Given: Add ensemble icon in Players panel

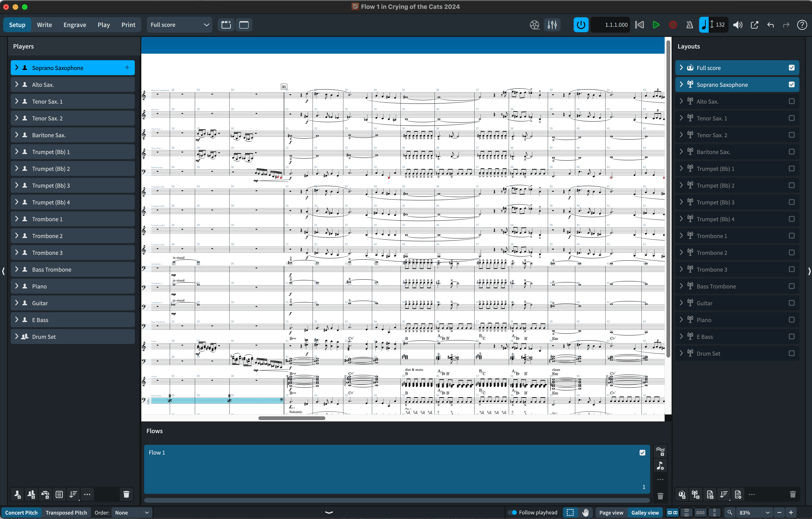Looking at the screenshot, I should [x=45, y=494].
